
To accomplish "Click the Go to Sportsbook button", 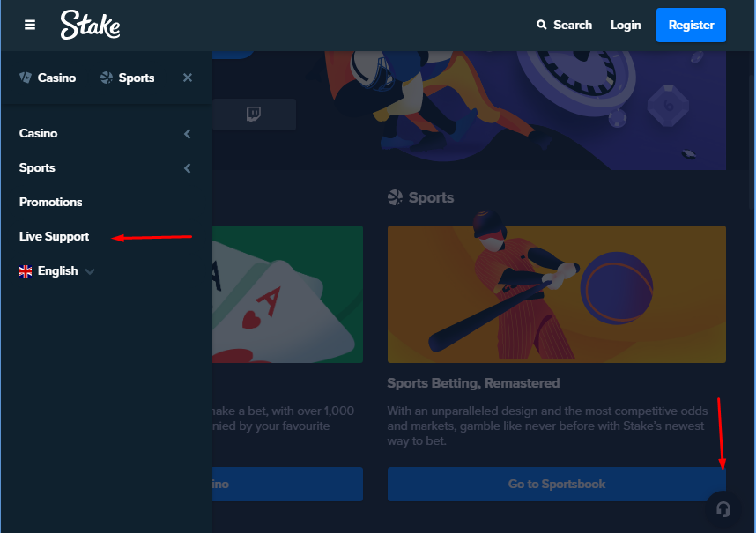I will click(x=556, y=484).
